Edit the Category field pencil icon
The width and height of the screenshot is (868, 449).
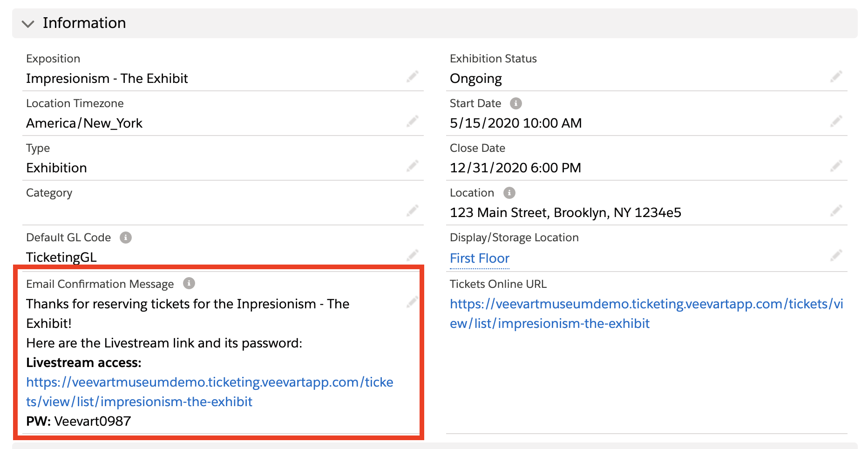pos(412,211)
